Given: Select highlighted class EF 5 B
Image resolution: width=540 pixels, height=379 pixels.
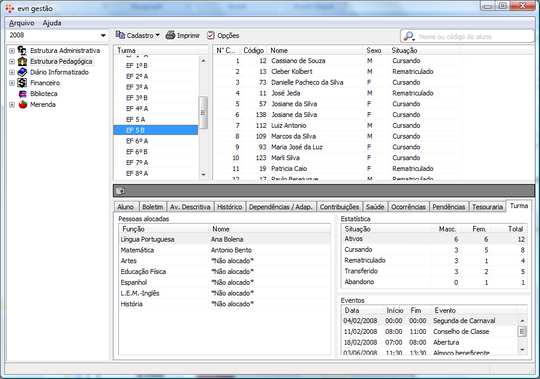Looking at the screenshot, I should (x=156, y=130).
